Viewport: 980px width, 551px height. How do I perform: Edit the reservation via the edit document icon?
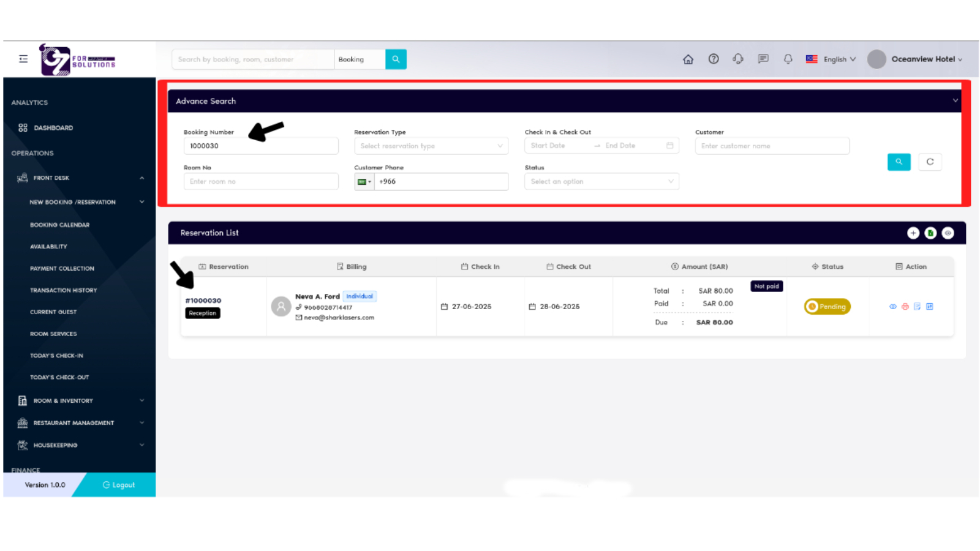[917, 306]
